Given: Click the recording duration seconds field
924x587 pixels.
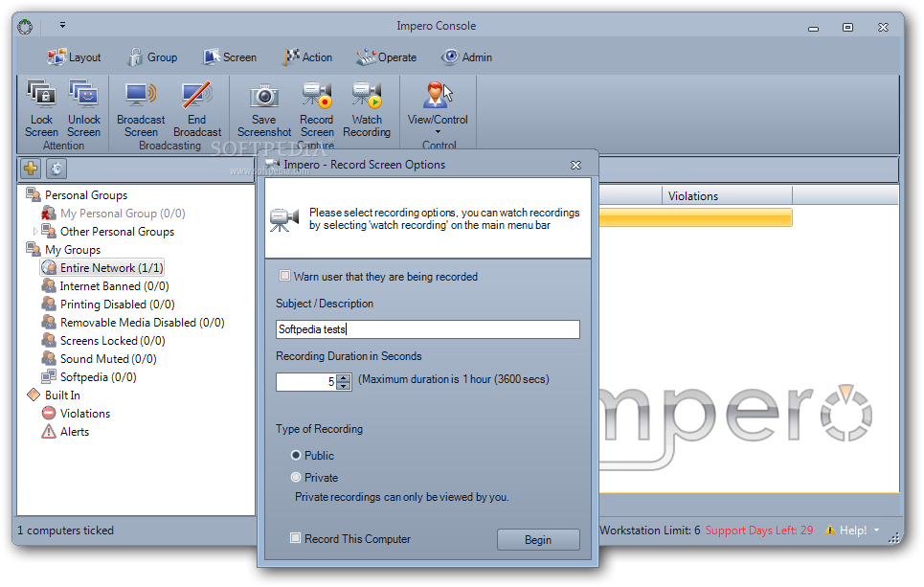Looking at the screenshot, I should tap(306, 382).
